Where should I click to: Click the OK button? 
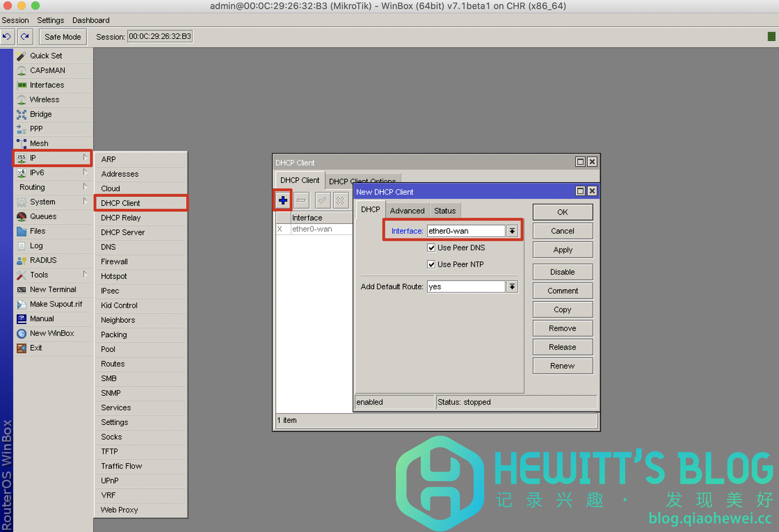click(563, 212)
